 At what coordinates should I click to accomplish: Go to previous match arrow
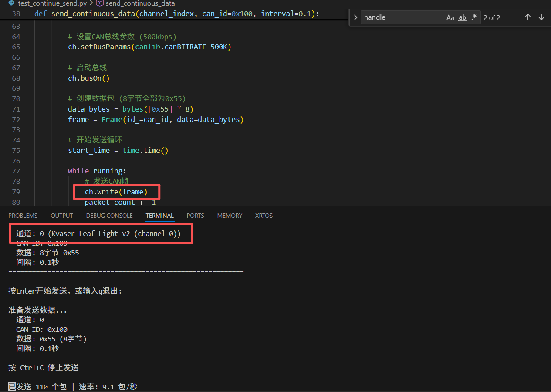click(x=527, y=17)
